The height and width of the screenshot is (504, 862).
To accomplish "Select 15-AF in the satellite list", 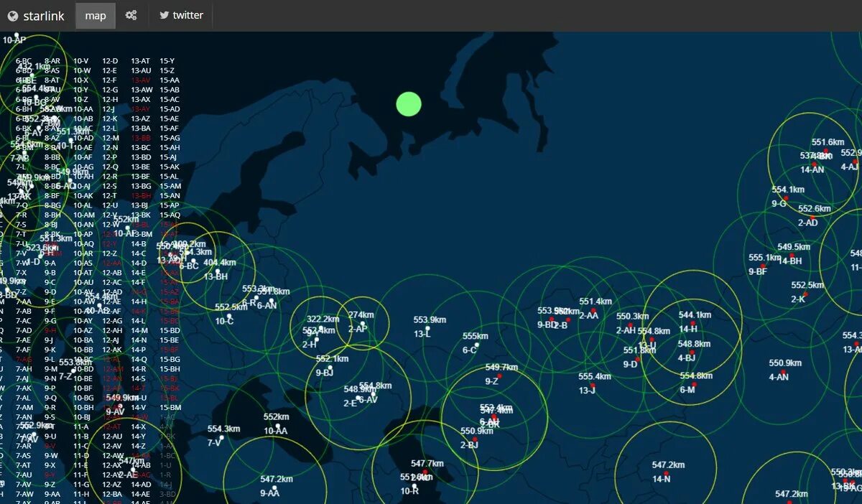I will coord(170,129).
